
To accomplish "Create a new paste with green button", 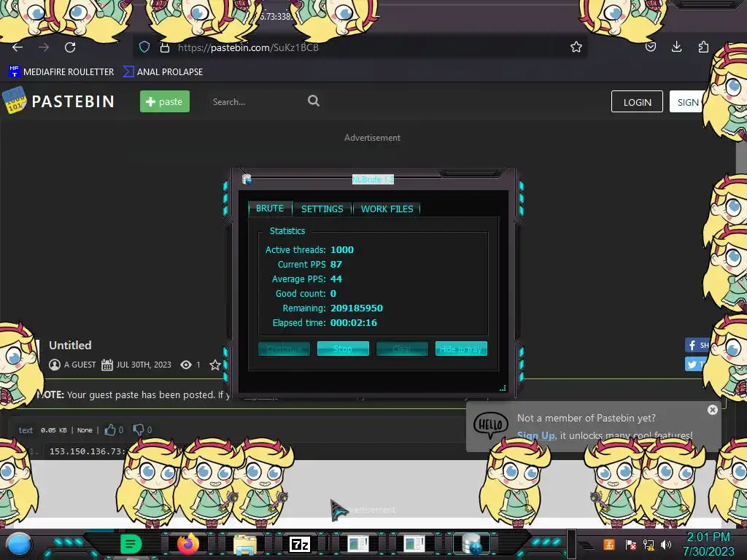I will pyautogui.click(x=164, y=101).
